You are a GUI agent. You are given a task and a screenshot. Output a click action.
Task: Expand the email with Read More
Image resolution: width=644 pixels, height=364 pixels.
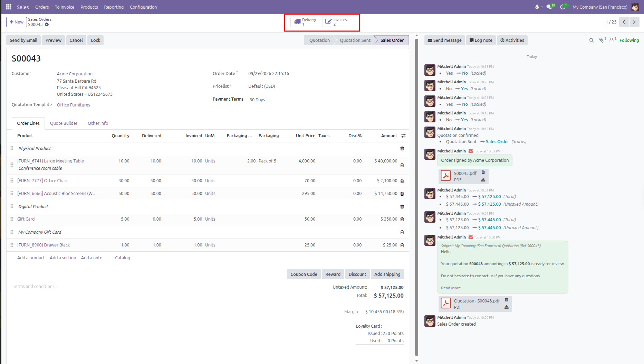[x=451, y=288]
